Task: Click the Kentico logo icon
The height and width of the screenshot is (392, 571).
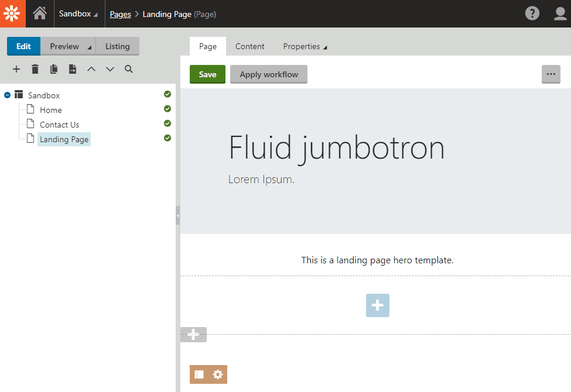Action: pos(12,13)
